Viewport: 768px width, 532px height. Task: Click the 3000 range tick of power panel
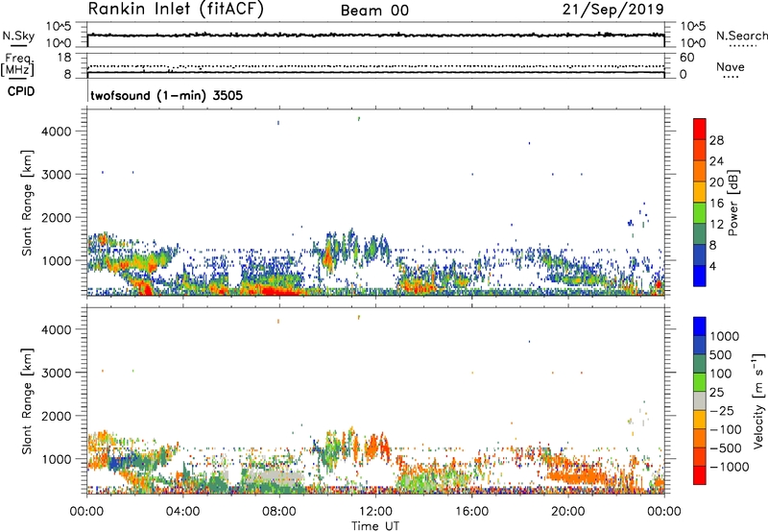[x=56, y=175]
